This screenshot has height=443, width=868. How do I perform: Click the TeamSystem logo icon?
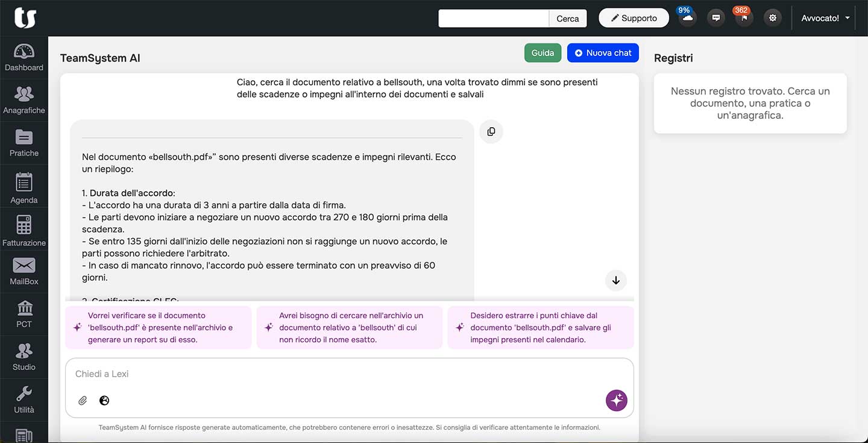(25, 17)
